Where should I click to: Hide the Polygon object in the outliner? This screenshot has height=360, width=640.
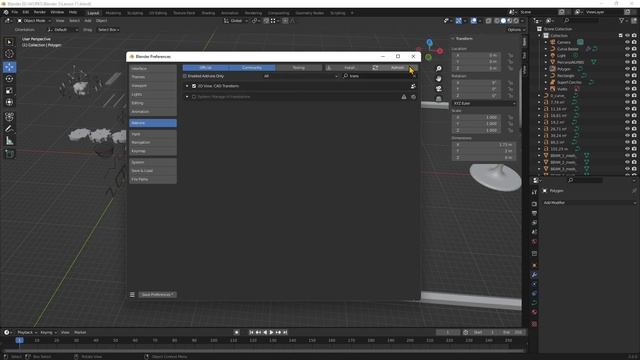(x=627, y=69)
